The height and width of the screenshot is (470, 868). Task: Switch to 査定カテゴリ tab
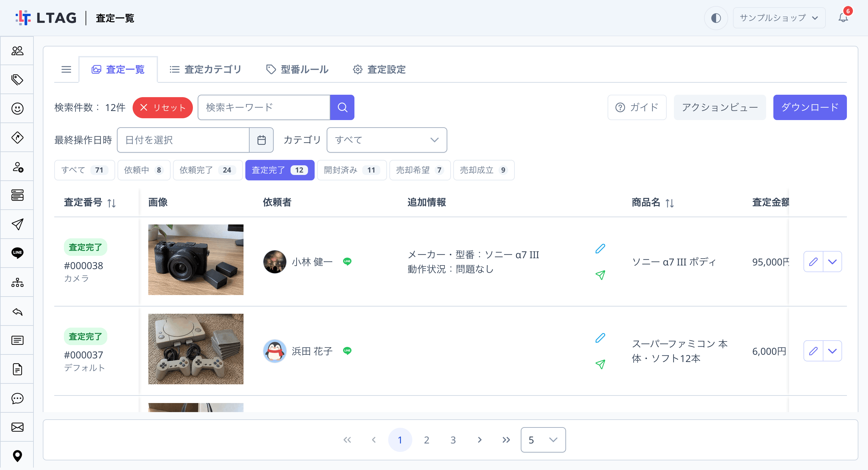pyautogui.click(x=205, y=69)
